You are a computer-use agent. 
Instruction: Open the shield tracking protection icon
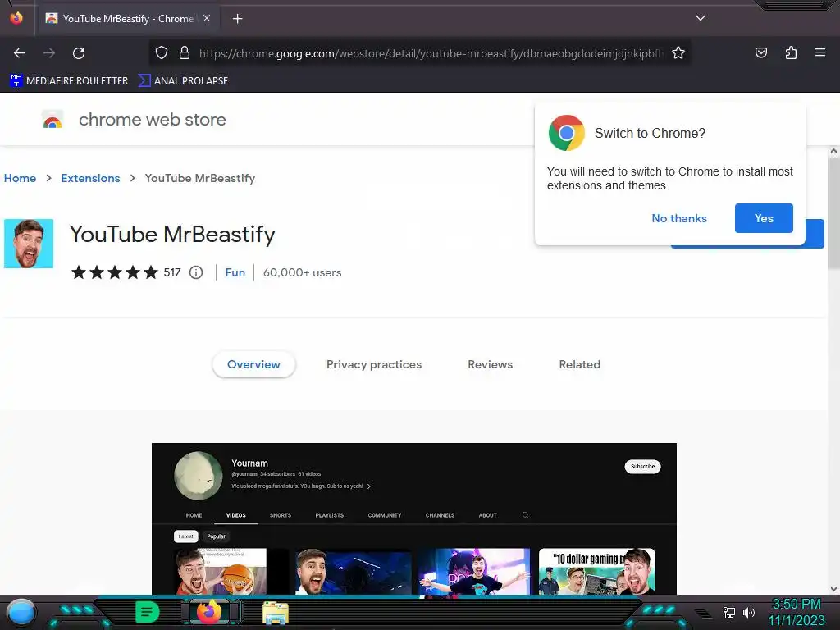[162, 52]
